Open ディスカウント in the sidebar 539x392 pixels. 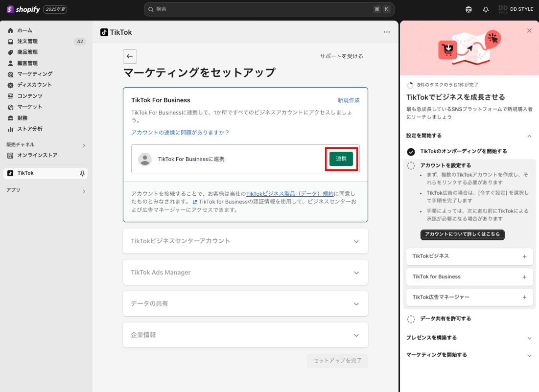34,85
